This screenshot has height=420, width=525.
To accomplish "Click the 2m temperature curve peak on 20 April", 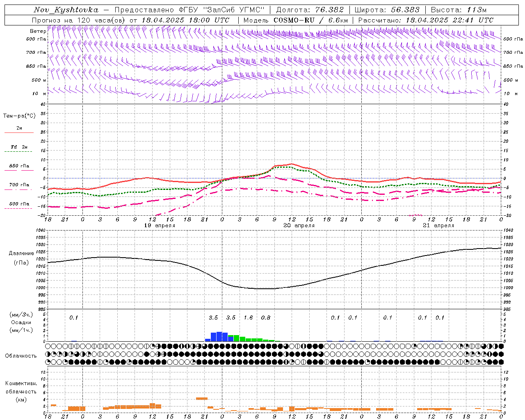I will tap(292, 164).
